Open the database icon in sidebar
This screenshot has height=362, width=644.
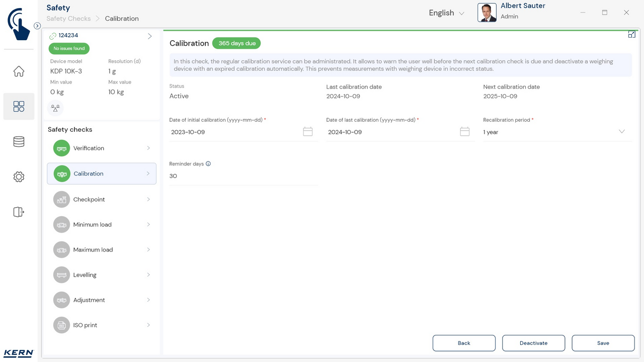pos(19,142)
